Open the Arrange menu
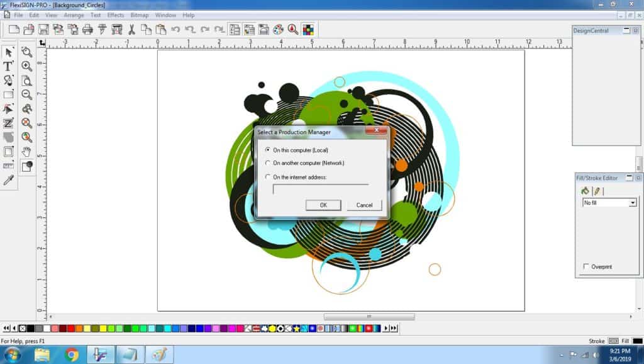 pyautogui.click(x=74, y=15)
